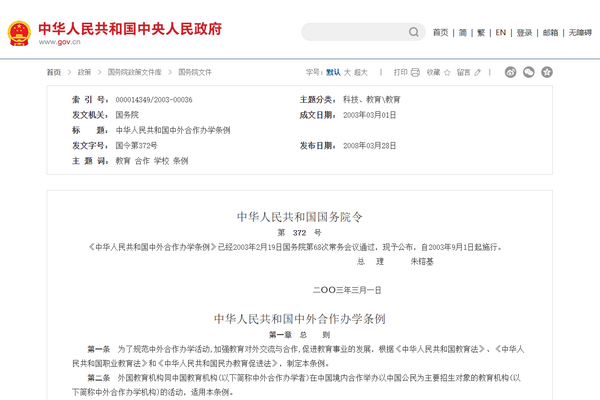Set font size to 超大
Viewport: 600px width, 400px height.
pos(361,72)
